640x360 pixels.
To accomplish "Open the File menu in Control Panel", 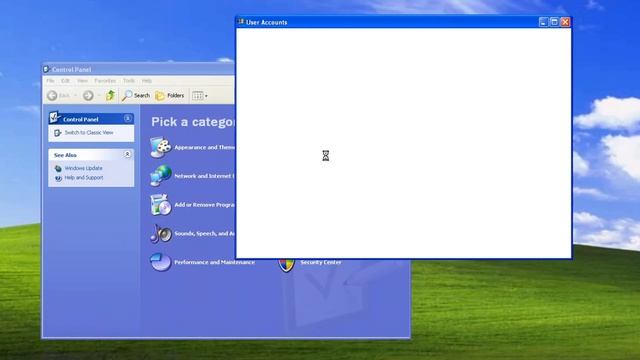I will point(50,81).
